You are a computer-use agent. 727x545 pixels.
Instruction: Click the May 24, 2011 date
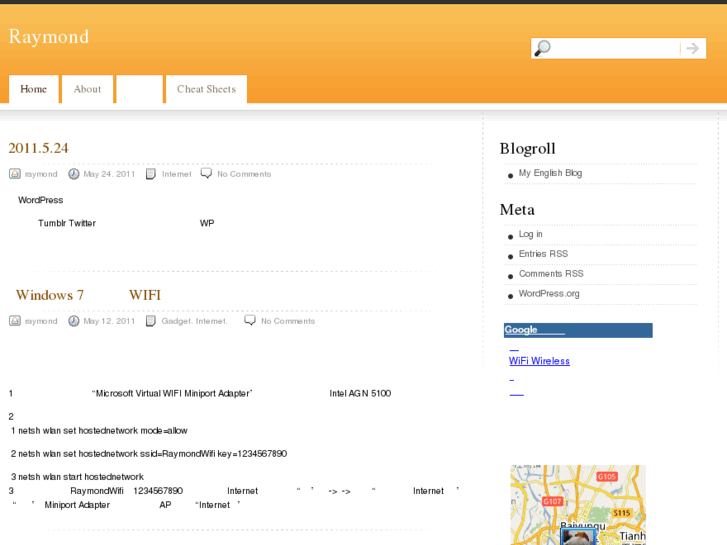(109, 174)
